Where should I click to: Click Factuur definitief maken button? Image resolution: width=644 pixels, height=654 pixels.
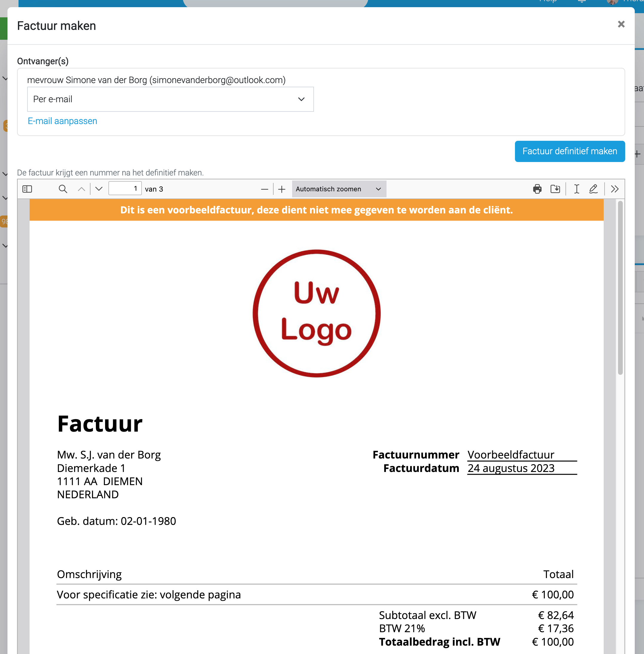click(570, 151)
